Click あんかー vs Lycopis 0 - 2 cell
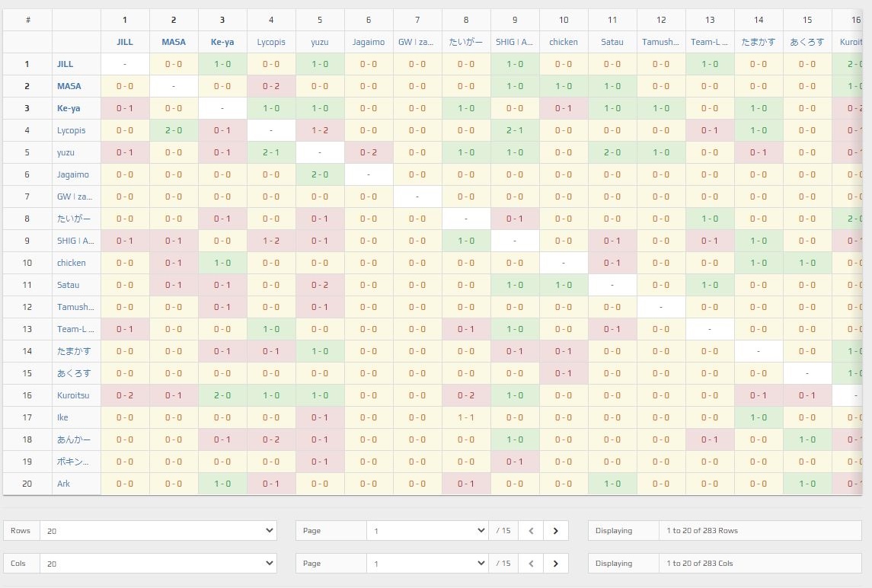 point(271,439)
